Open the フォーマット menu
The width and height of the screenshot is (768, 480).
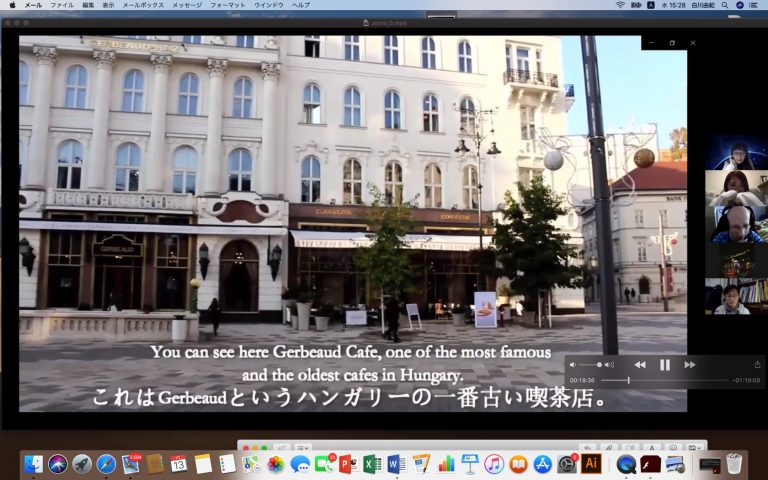coord(228,5)
